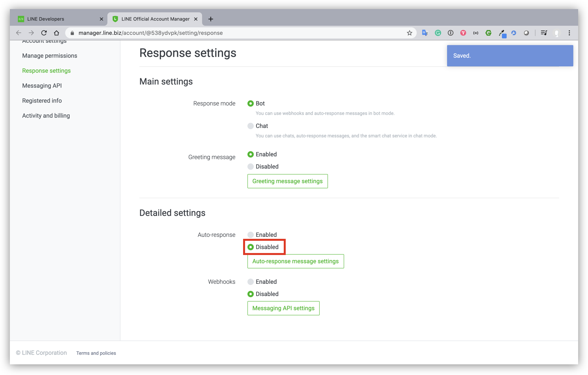Open the Google Translate extension icon

point(425,33)
